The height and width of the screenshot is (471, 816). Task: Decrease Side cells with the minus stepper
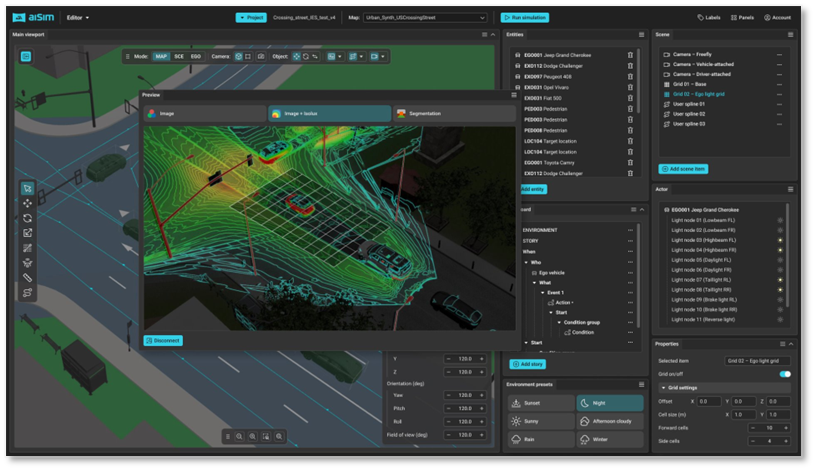click(x=753, y=441)
